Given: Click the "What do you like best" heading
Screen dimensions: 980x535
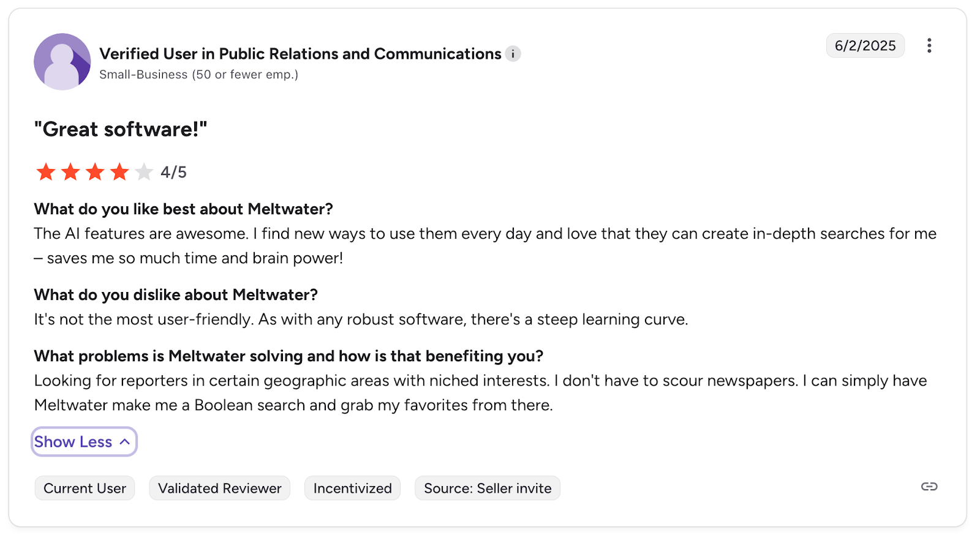Looking at the screenshot, I should [x=183, y=209].
